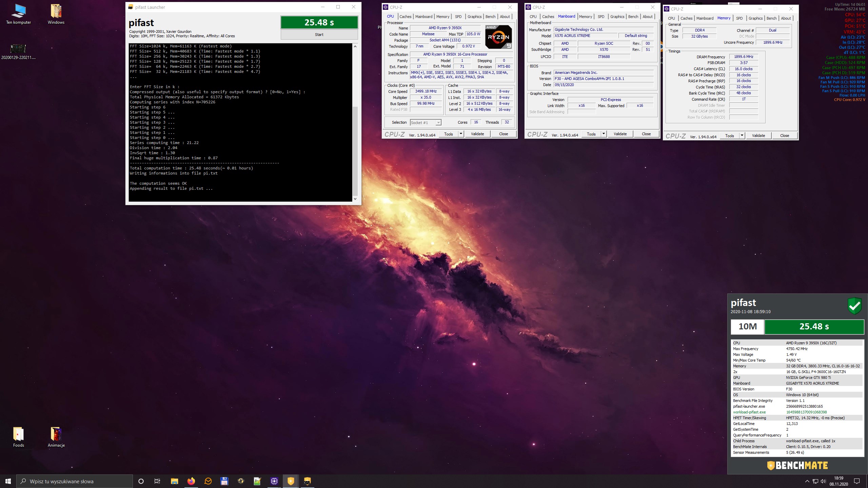Open Graphics tab in CPU-Z Mainboard window
This screenshot has height=488, width=868.
pos(617,17)
